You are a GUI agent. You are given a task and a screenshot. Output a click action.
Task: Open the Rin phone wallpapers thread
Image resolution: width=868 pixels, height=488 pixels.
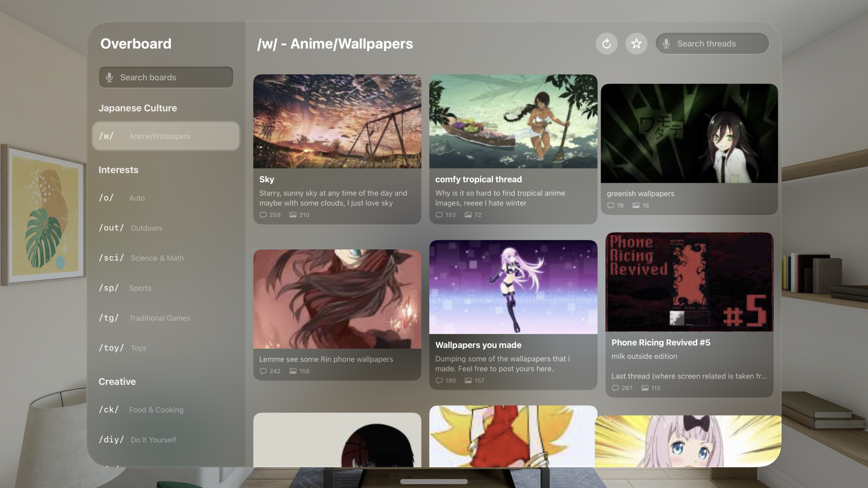(326, 359)
